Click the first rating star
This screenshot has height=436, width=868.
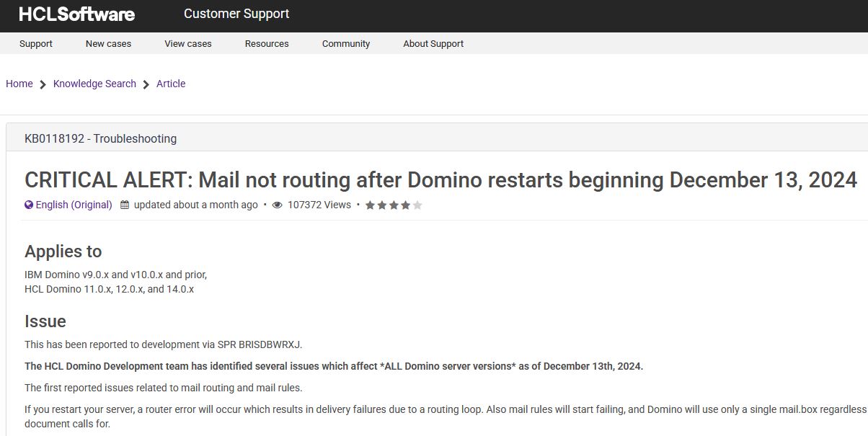370,205
